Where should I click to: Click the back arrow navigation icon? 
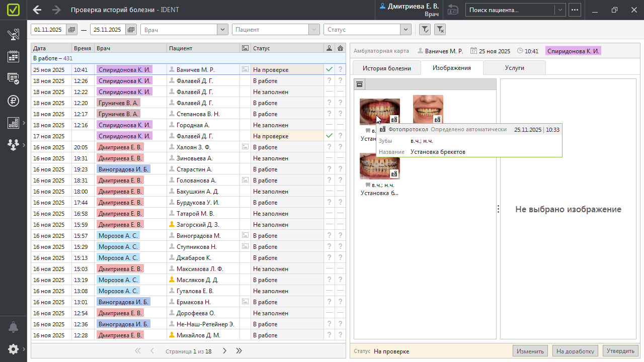(x=37, y=10)
